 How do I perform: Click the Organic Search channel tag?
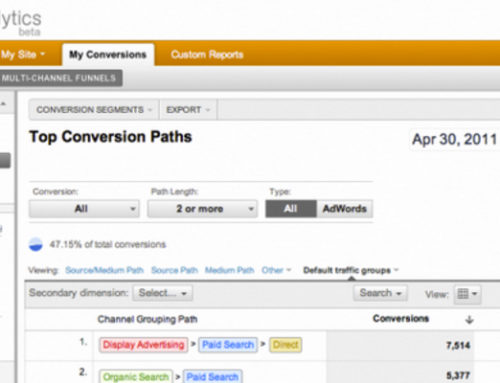pyautogui.click(x=136, y=377)
